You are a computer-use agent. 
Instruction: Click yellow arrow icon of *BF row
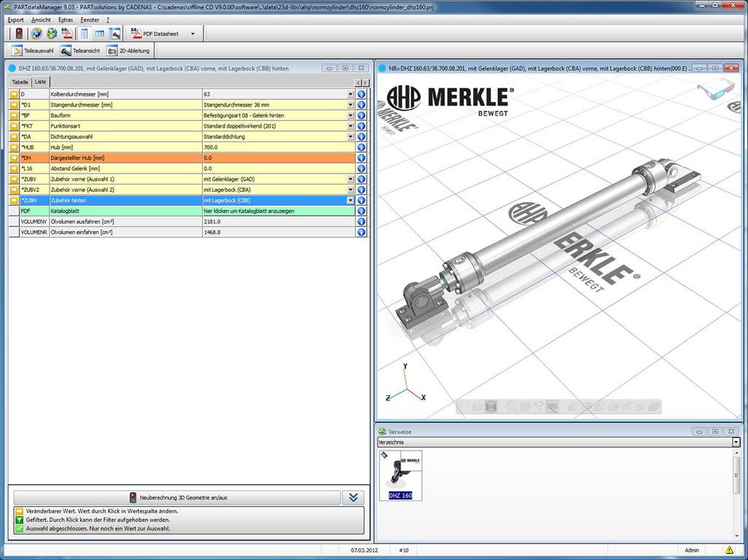[14, 115]
